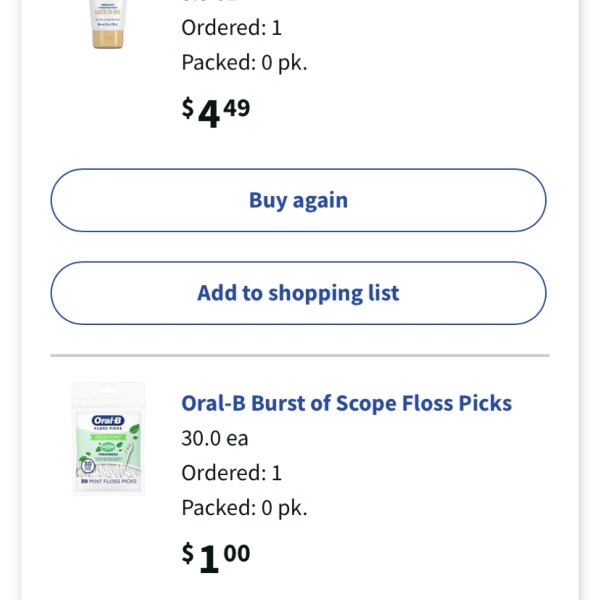Click the cents portion of the $4.49 price
The width and height of the screenshot is (600, 600).
point(236,108)
